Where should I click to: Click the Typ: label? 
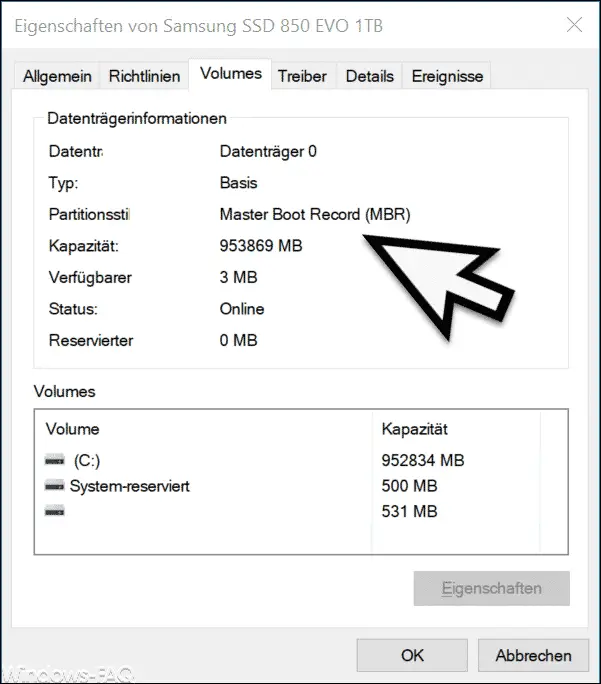[x=63, y=183]
